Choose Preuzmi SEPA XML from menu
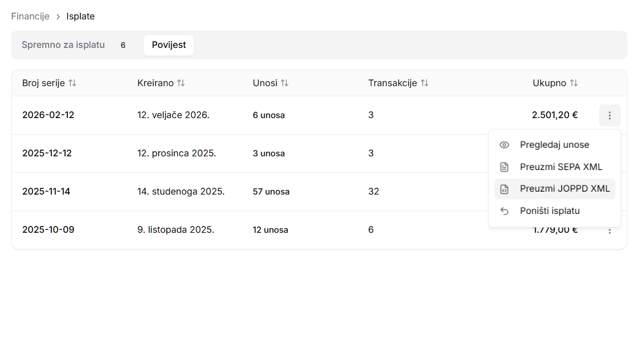 point(560,167)
